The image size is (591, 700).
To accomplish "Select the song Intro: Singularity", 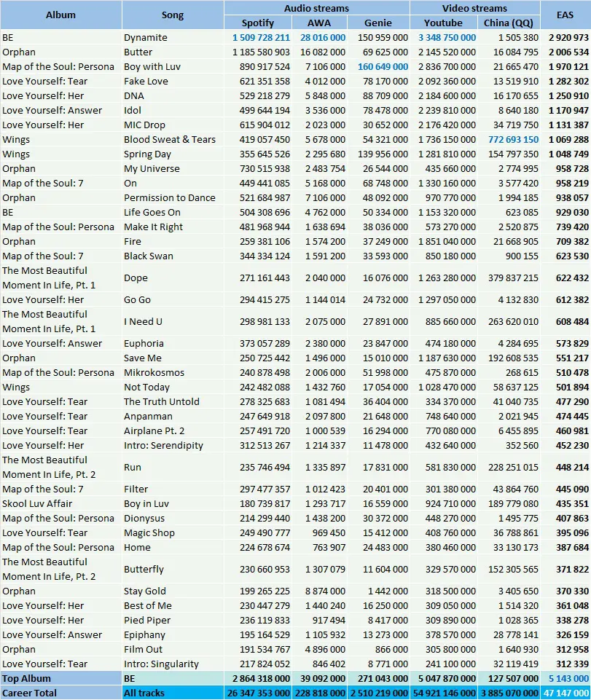I will pos(161,664).
